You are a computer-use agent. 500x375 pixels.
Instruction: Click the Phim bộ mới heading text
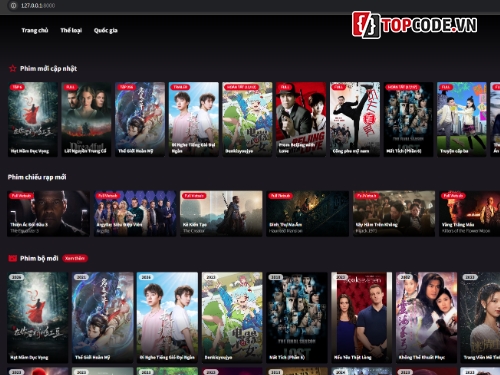[x=39, y=258]
